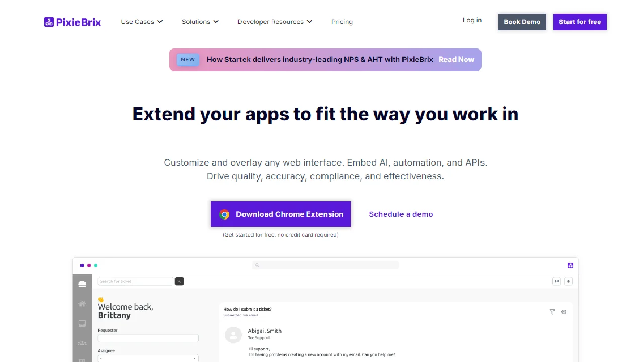The image size is (644, 362).
Task: Click the Log in link
Action: coord(472,20)
